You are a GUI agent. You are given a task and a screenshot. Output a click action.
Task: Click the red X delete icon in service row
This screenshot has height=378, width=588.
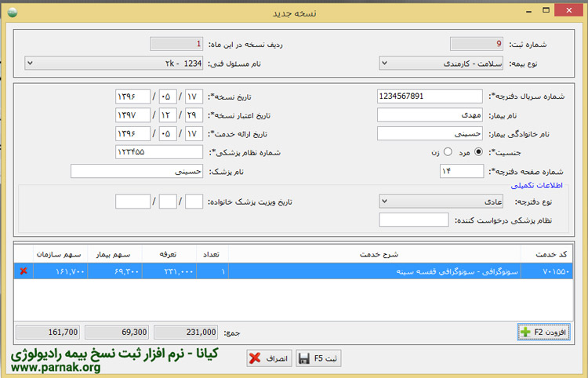(23, 271)
